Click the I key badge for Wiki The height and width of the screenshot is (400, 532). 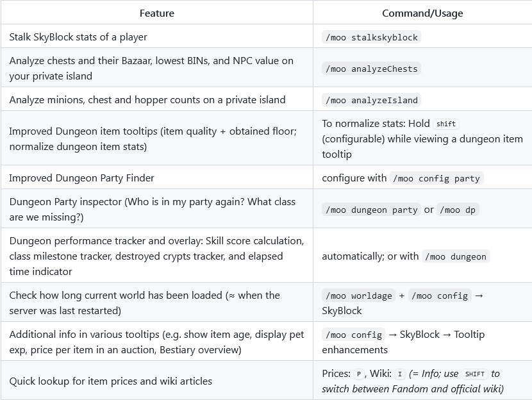pyautogui.click(x=400, y=374)
